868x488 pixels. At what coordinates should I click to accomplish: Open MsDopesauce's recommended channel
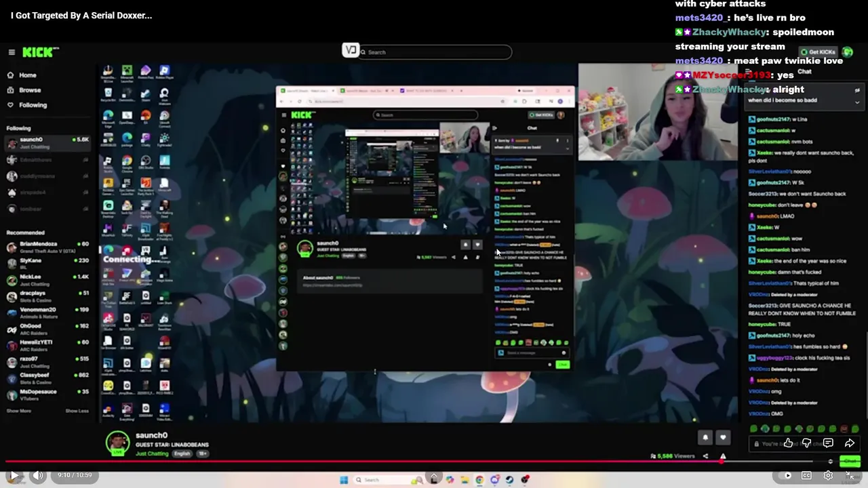click(47, 394)
